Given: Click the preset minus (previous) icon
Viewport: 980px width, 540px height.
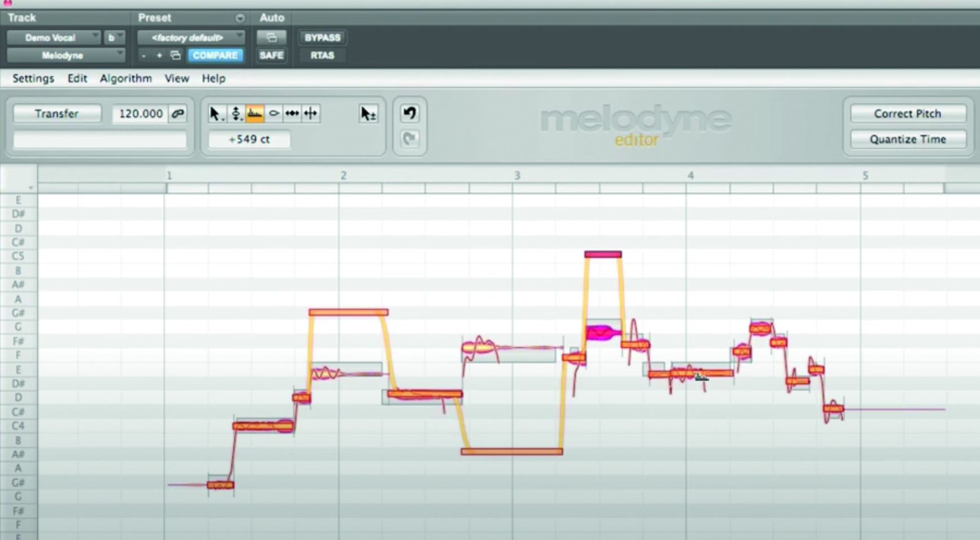Looking at the screenshot, I should point(143,55).
